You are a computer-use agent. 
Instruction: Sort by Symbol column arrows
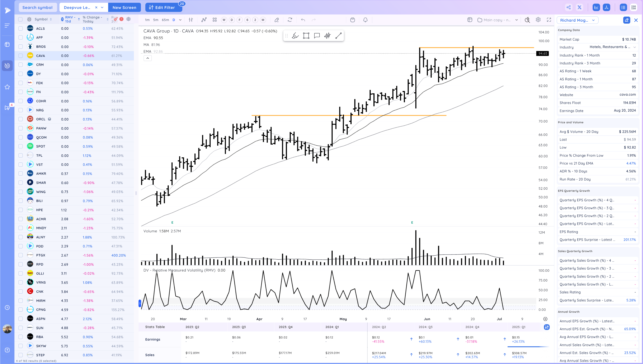[51, 19]
